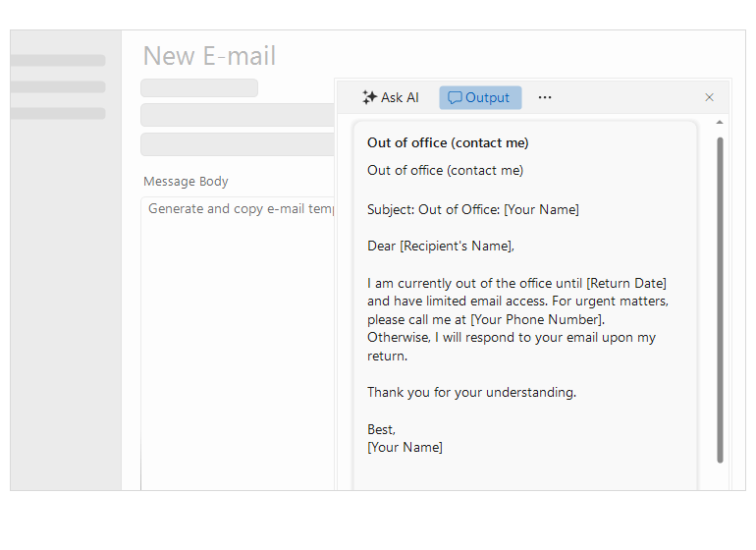Click the 'Dear [Recipient's Name]' line
This screenshot has width=756, height=550.
coord(441,247)
